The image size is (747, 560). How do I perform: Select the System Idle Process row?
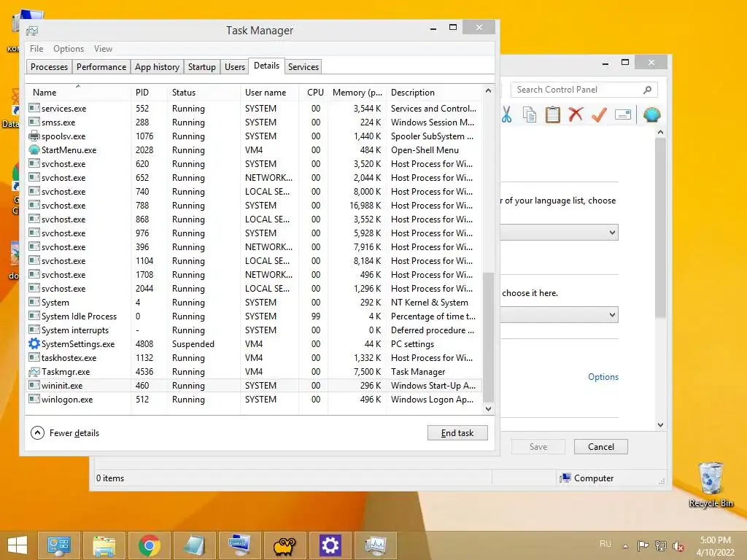[x=255, y=316]
